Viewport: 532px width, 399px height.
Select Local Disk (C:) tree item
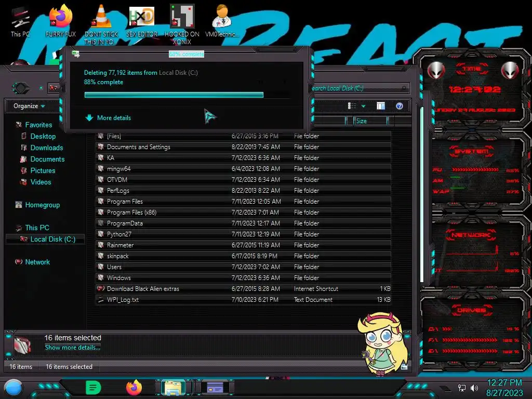point(45,239)
